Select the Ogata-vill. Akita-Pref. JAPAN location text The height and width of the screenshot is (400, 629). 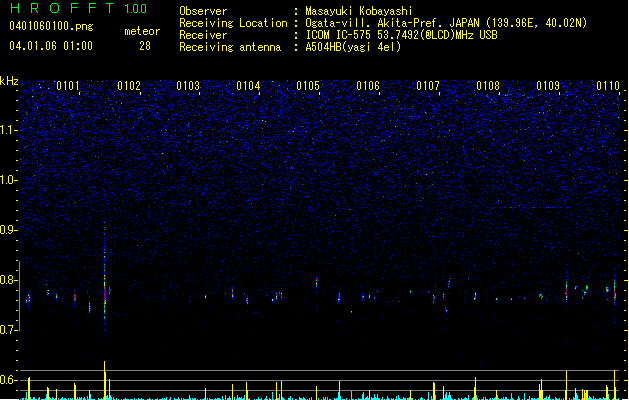pyautogui.click(x=446, y=23)
